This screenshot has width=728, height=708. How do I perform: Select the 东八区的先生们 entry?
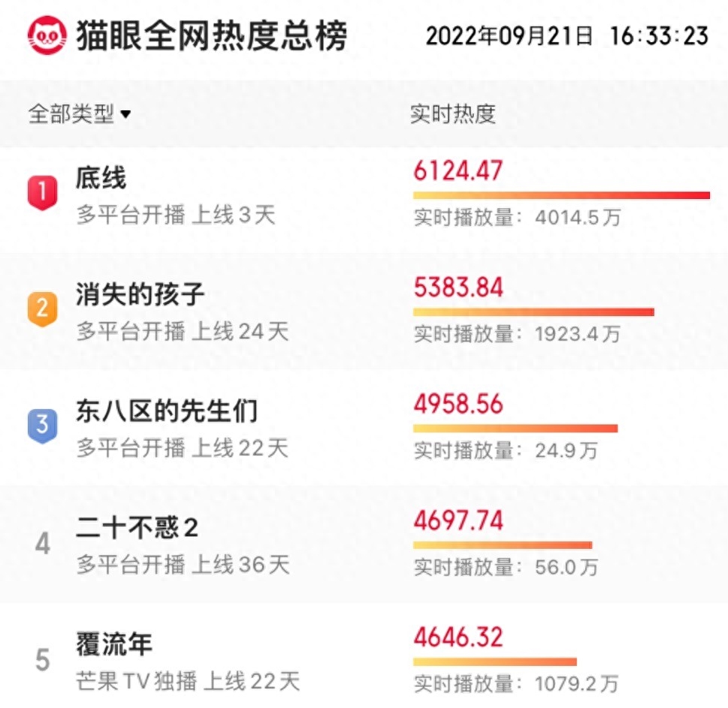pyautogui.click(x=166, y=411)
